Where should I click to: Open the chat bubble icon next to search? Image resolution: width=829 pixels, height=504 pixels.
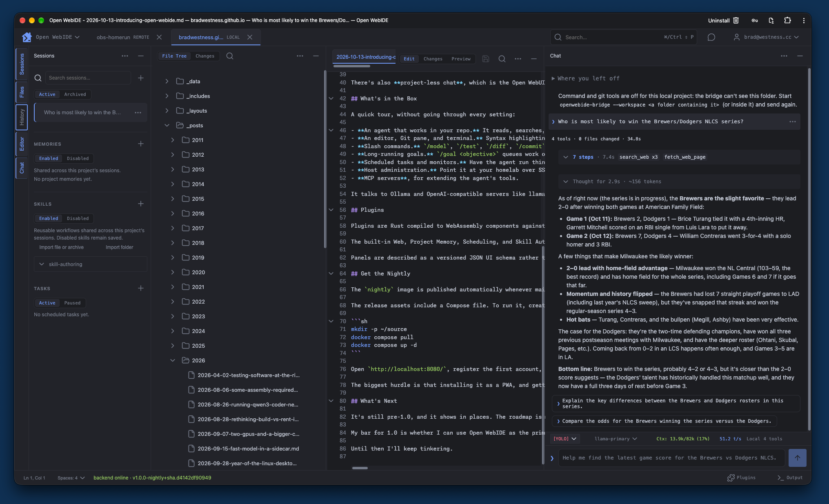[x=711, y=37]
